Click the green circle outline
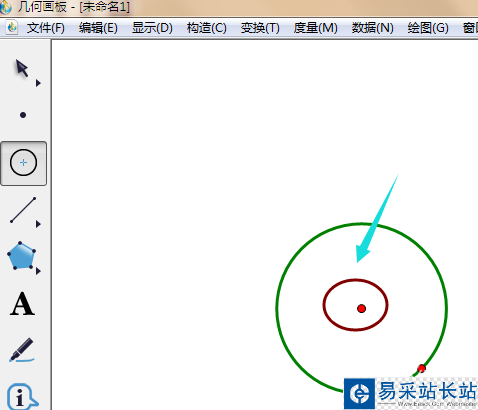This screenshot has height=410, width=478. pos(277,308)
